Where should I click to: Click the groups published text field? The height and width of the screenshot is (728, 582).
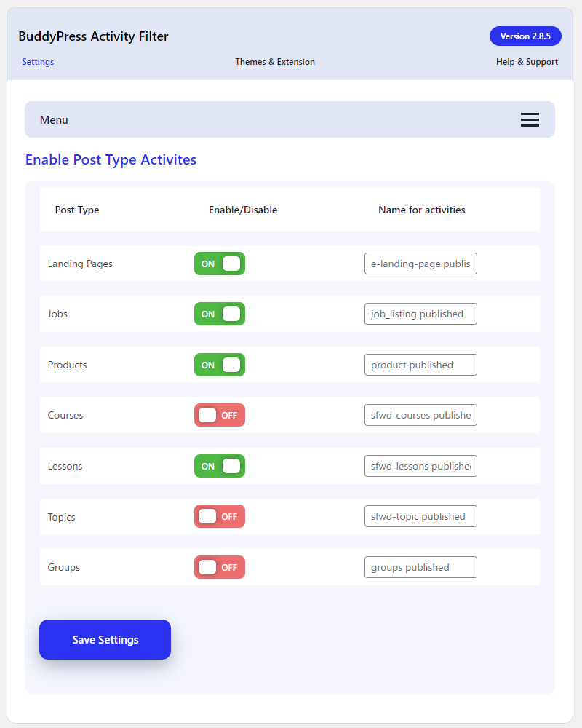[x=420, y=567]
